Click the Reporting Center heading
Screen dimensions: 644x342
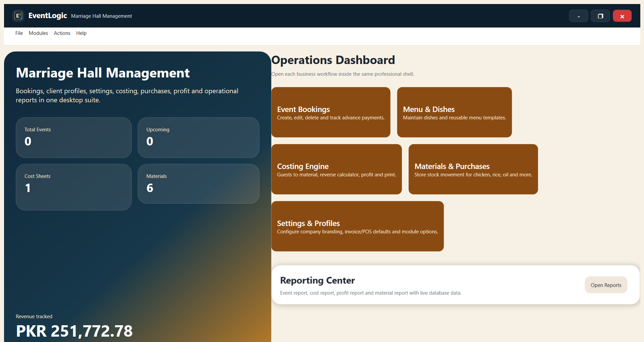[317, 280]
